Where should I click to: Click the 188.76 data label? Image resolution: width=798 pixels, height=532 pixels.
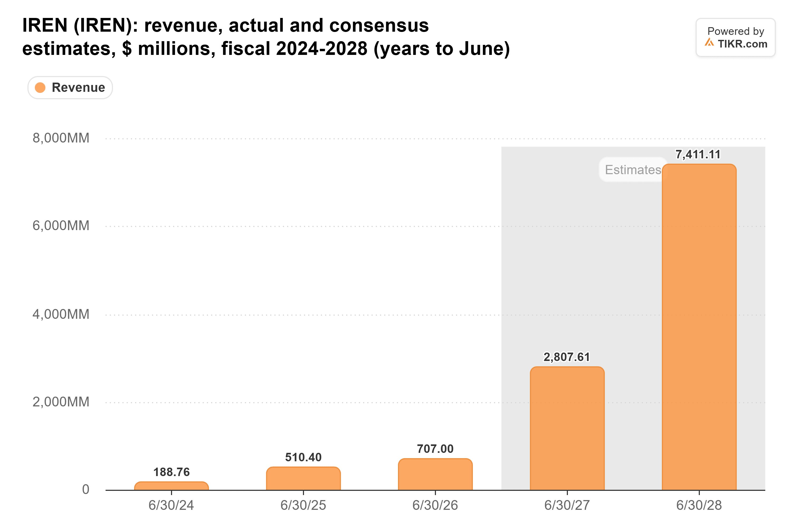[x=171, y=472]
